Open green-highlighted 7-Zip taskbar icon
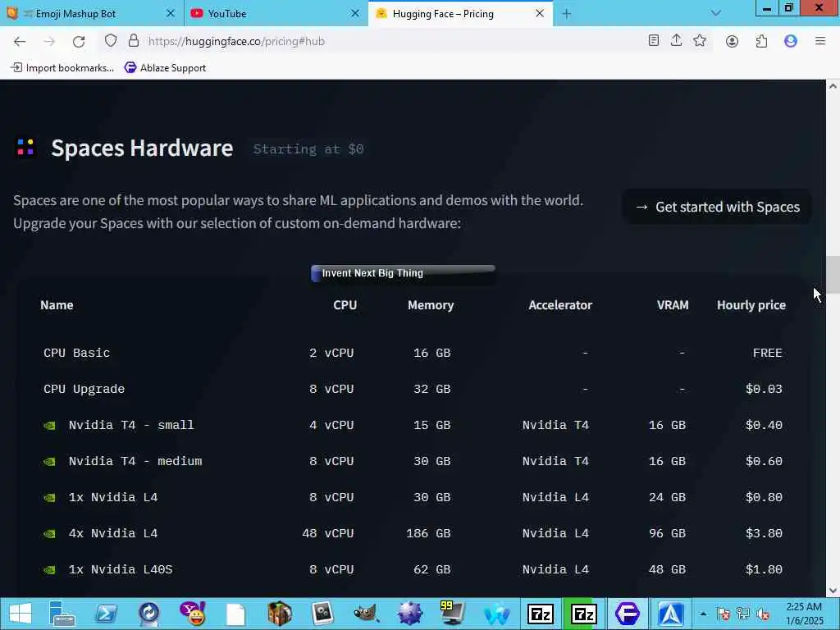 point(583,614)
